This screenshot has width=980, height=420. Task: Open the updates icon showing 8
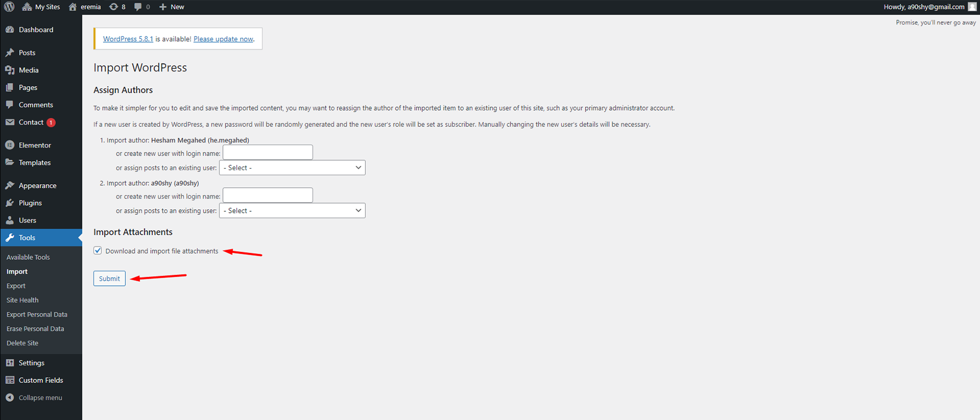coord(114,7)
